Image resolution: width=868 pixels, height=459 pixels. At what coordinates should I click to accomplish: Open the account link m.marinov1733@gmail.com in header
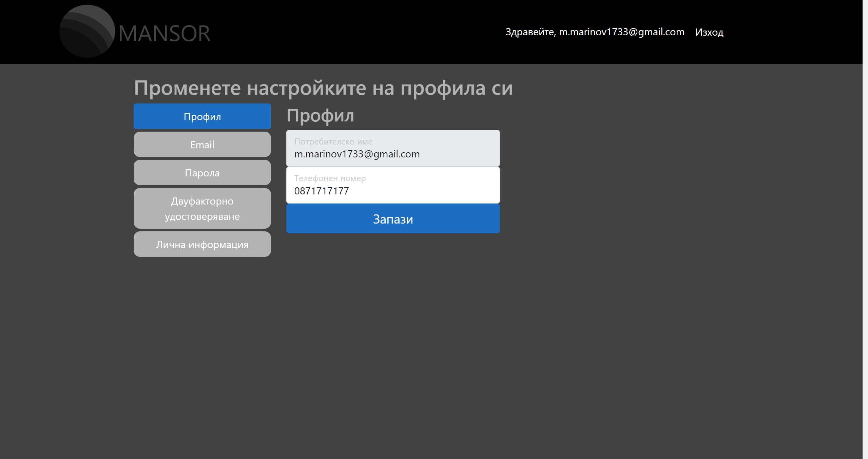(595, 32)
